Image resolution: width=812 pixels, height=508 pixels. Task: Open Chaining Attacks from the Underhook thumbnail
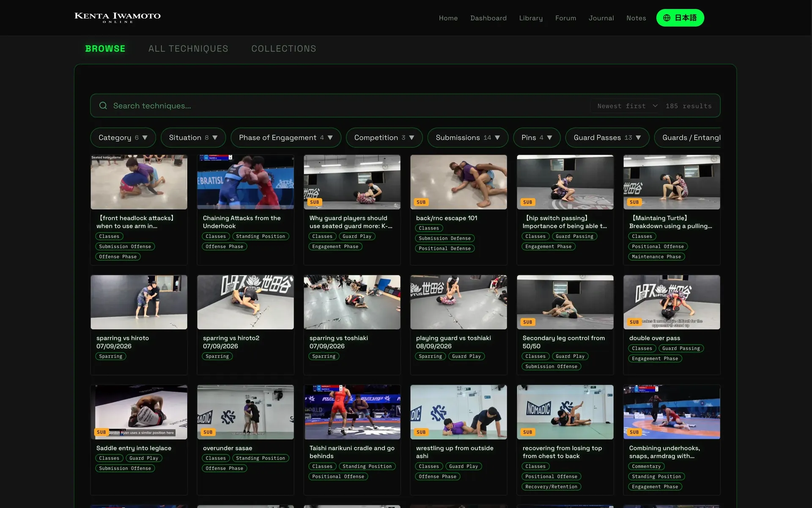(245, 182)
